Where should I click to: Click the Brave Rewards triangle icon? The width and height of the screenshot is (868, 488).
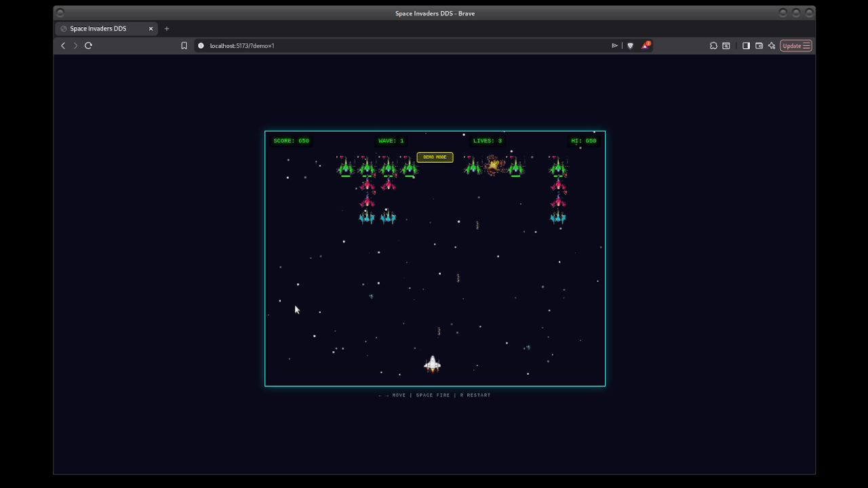point(645,45)
